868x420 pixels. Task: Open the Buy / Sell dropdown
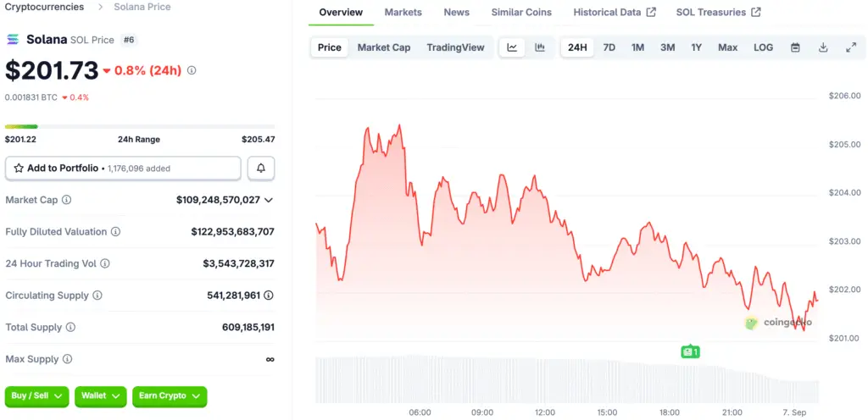37,396
